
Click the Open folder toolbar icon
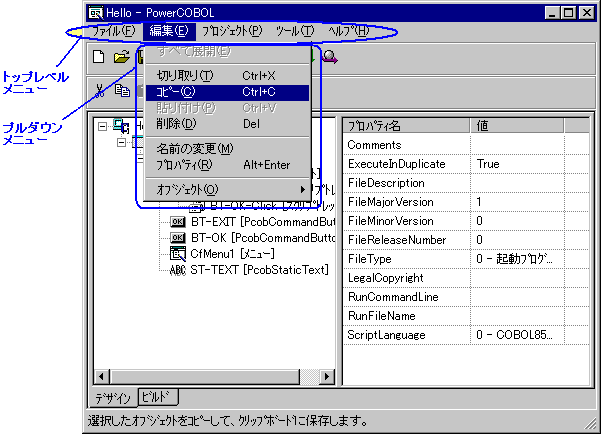click(x=122, y=57)
